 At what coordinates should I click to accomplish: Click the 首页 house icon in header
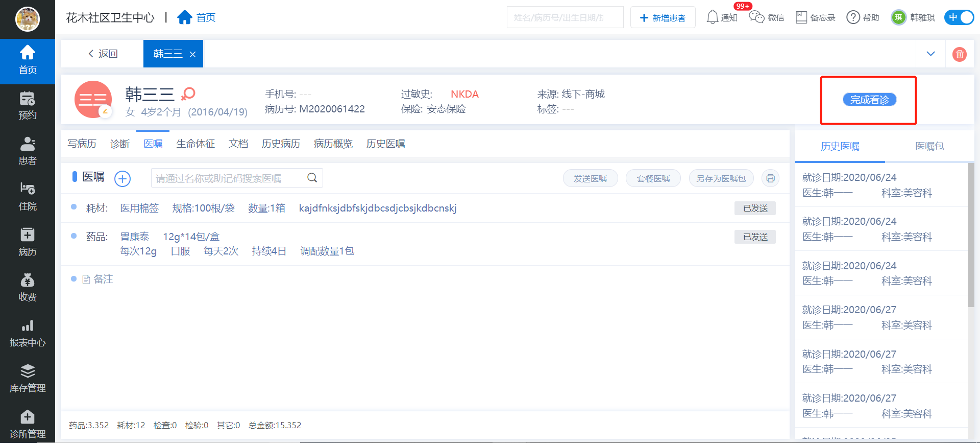pos(184,17)
